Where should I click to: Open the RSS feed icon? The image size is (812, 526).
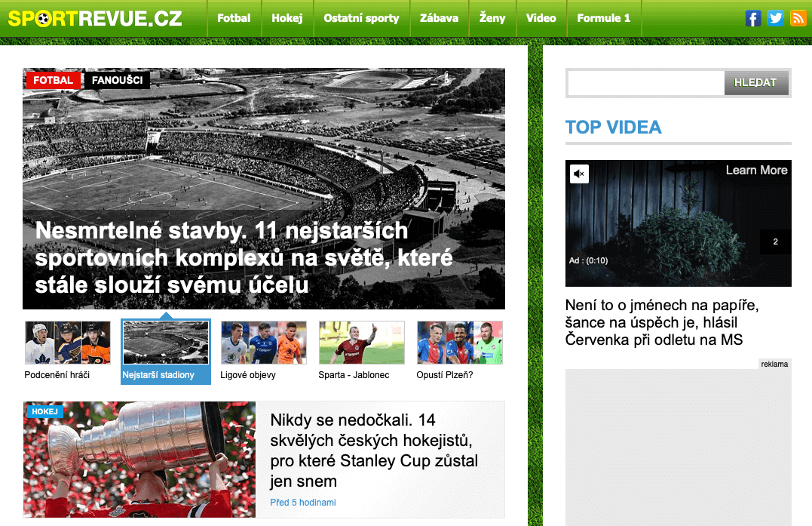(798, 18)
